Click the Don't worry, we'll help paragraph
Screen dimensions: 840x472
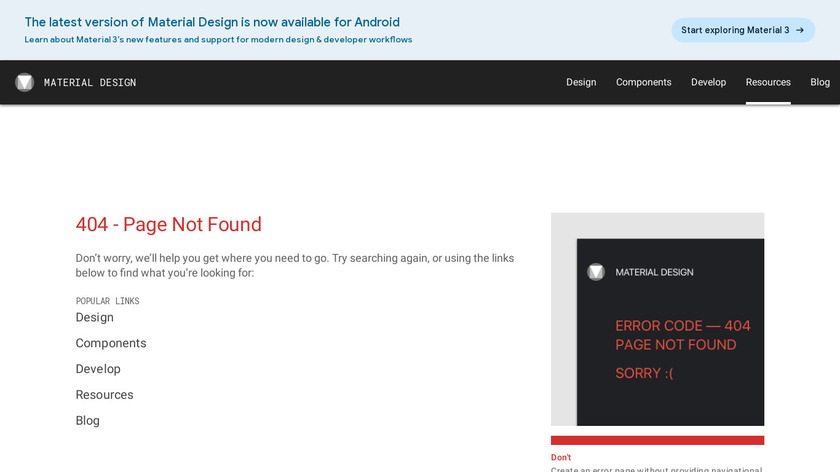(x=295, y=265)
